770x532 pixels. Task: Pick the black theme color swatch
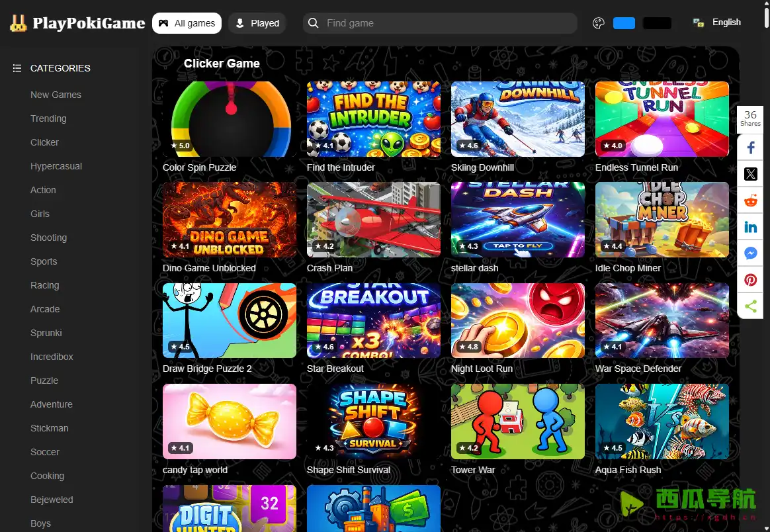pos(657,23)
